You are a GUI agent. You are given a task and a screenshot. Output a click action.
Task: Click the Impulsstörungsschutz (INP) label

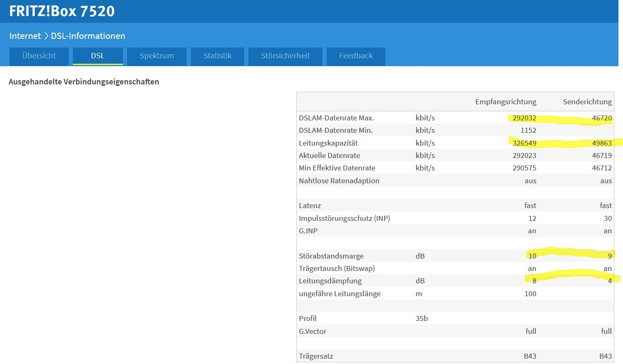point(344,218)
